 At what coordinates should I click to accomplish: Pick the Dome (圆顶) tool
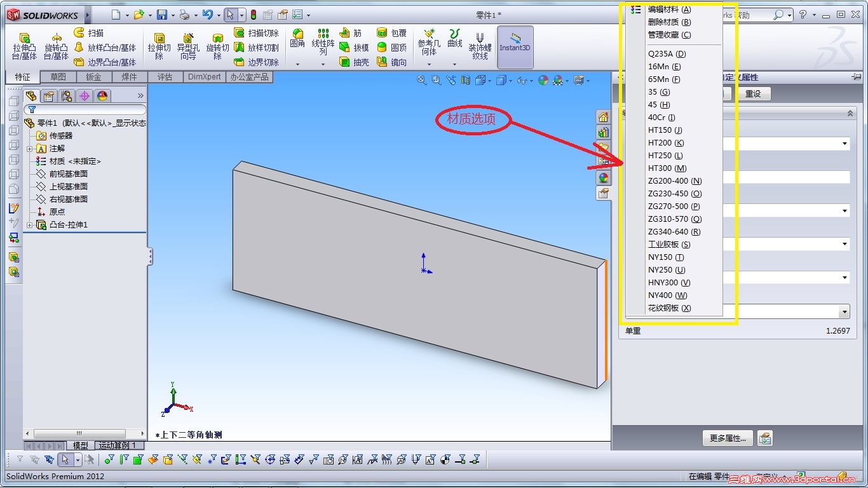pos(391,48)
